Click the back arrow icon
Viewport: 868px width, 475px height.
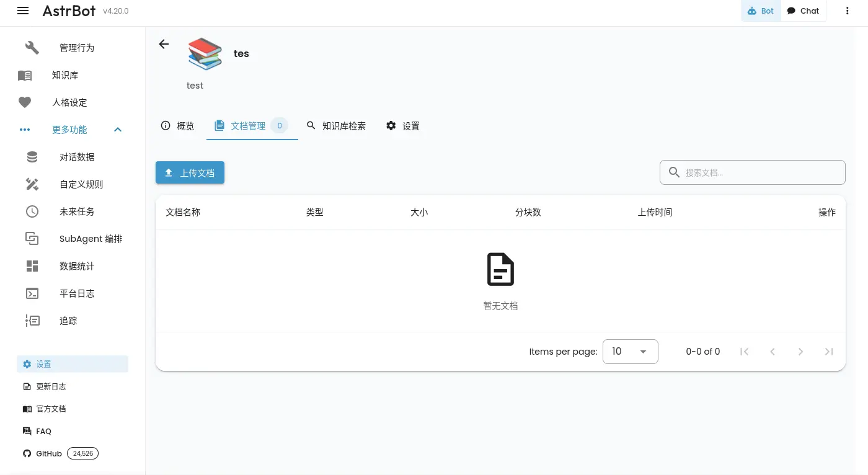coord(164,44)
